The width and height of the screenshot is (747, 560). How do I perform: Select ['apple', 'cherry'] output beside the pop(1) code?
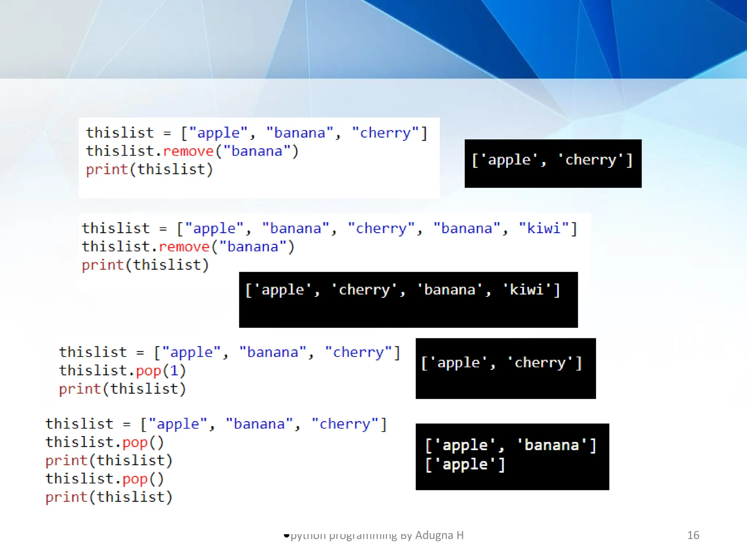point(502,363)
